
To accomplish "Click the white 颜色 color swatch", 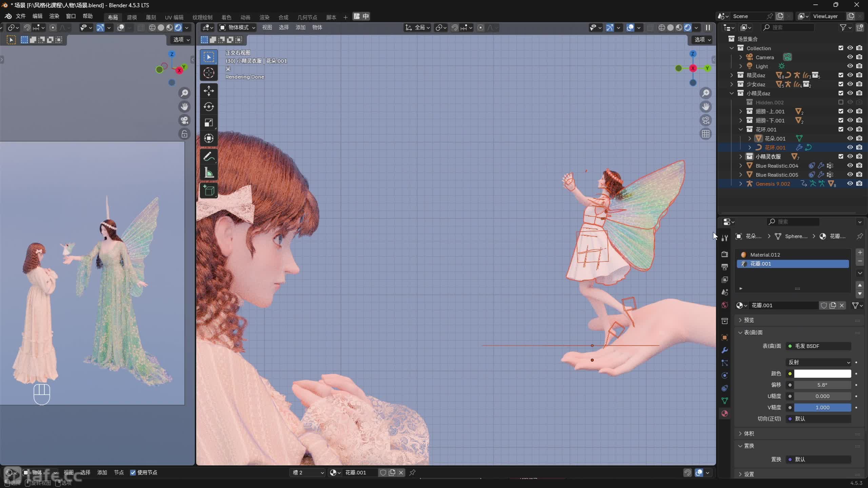I will [x=822, y=373].
